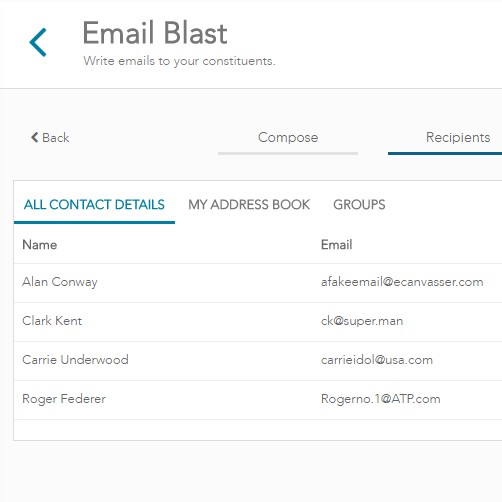Image resolution: width=502 pixels, height=502 pixels.
Task: Click the subtitle about writing to constituents
Action: coord(179,61)
